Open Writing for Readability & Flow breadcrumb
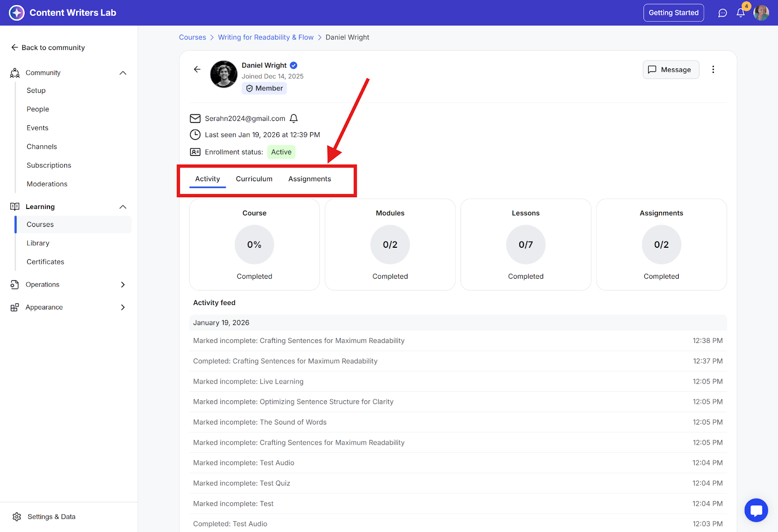The image size is (778, 532). 265,37
